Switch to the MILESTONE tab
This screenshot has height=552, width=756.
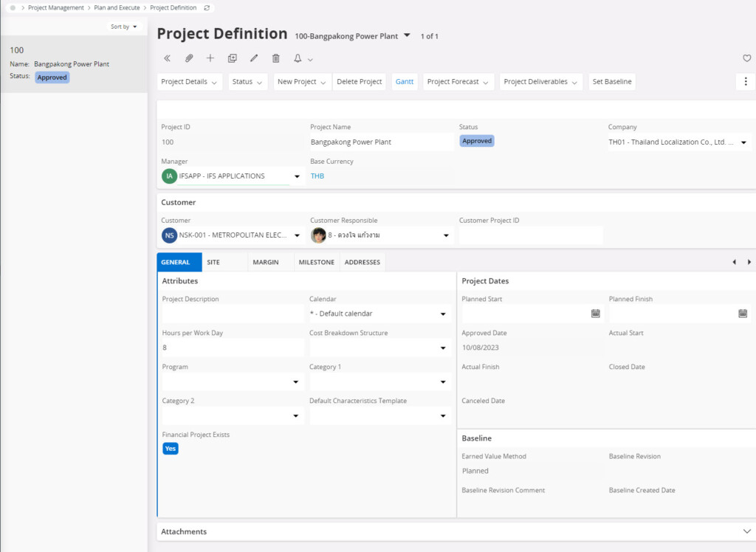(316, 262)
